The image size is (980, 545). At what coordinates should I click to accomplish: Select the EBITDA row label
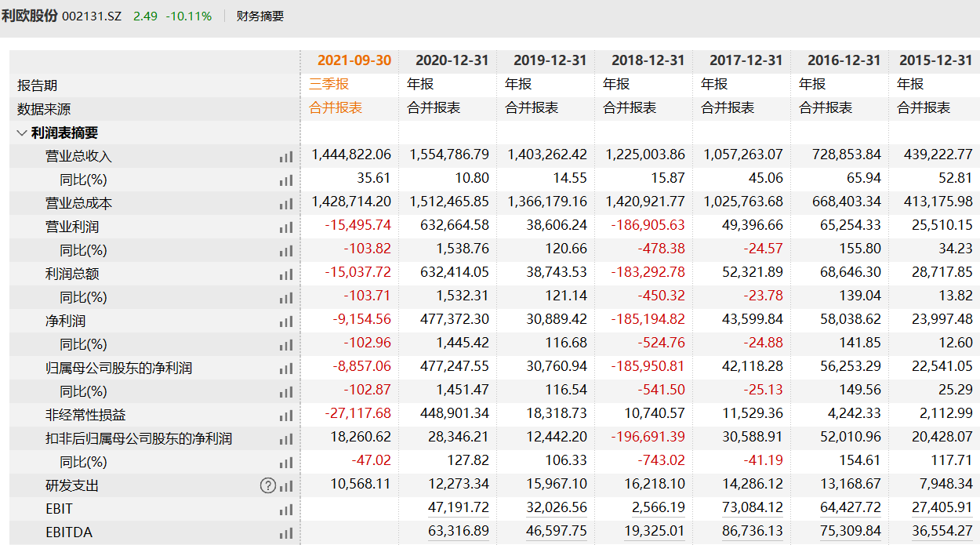coord(69,532)
